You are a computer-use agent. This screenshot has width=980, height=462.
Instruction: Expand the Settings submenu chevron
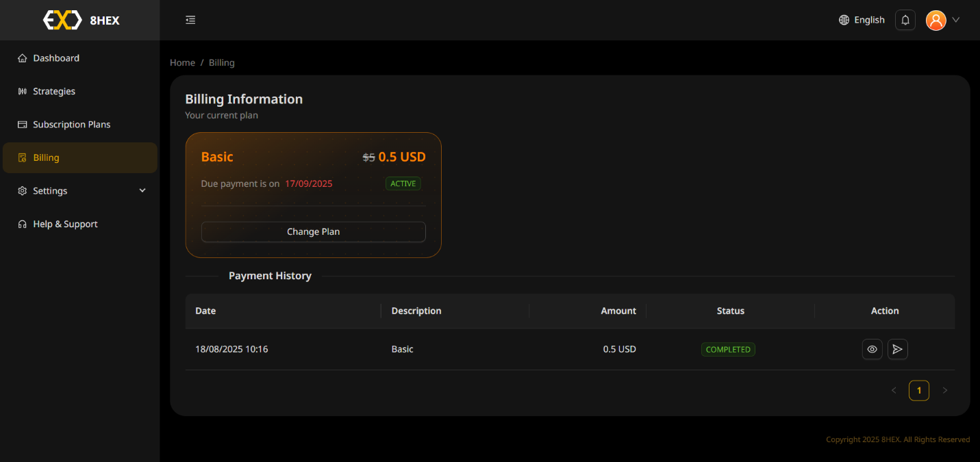tap(142, 191)
